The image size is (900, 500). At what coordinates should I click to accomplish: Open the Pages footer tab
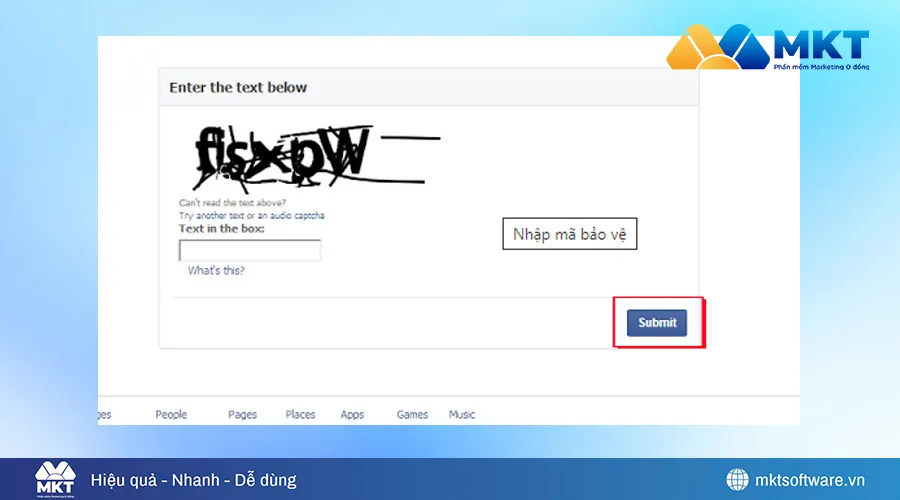pyautogui.click(x=242, y=414)
